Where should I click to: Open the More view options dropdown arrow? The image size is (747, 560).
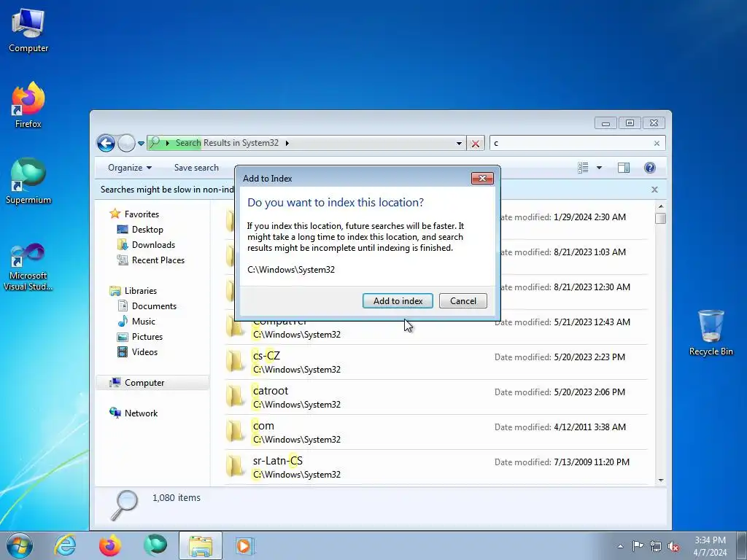tap(600, 168)
